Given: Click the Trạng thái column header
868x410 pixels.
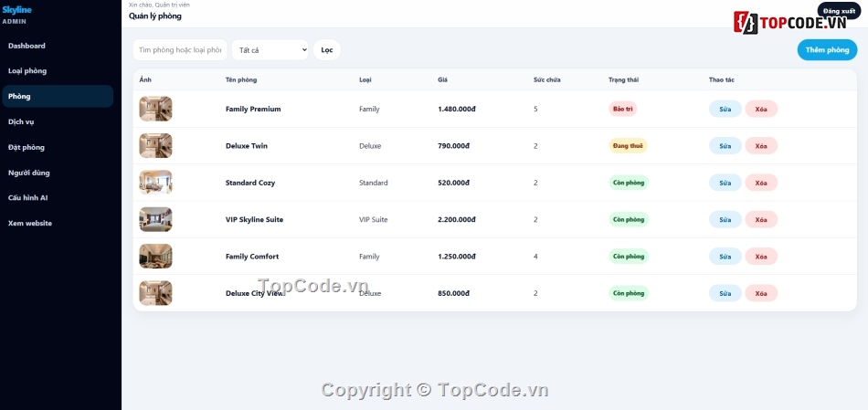Looking at the screenshot, I should click(623, 79).
